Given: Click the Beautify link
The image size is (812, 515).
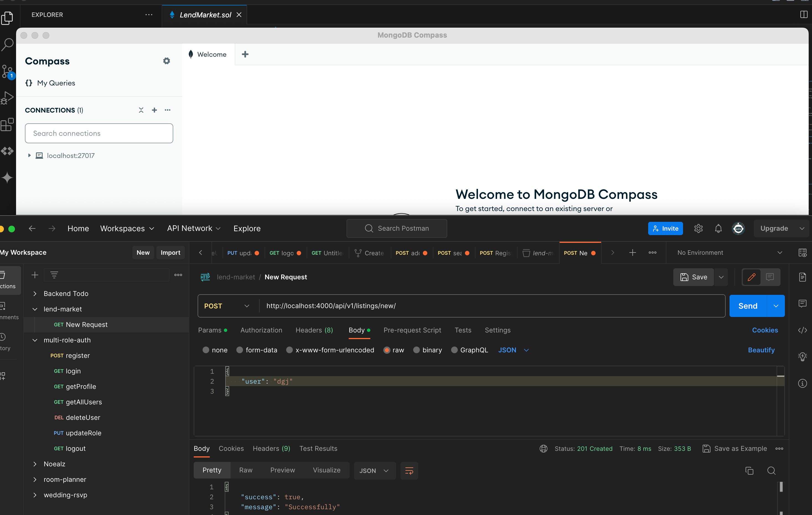Looking at the screenshot, I should 761,350.
